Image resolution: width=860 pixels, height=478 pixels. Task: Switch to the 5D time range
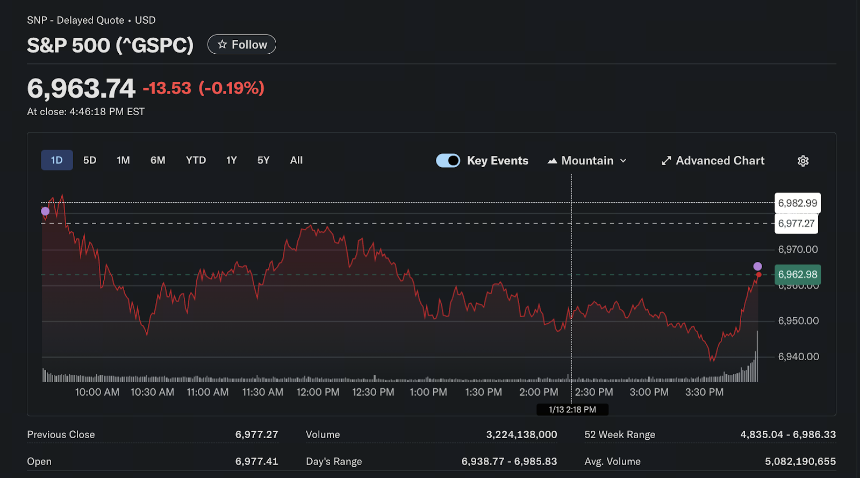(89, 160)
